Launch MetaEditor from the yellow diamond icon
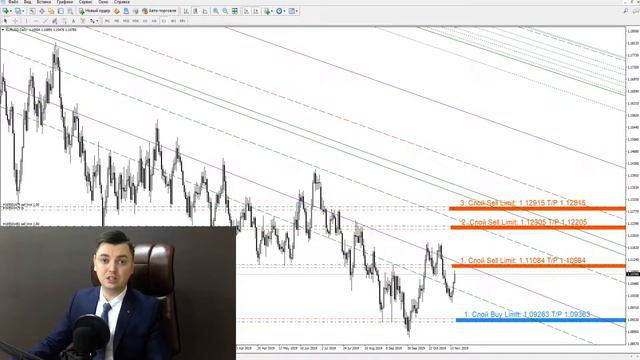Viewport: 640px width, 360px height. (x=117, y=11)
